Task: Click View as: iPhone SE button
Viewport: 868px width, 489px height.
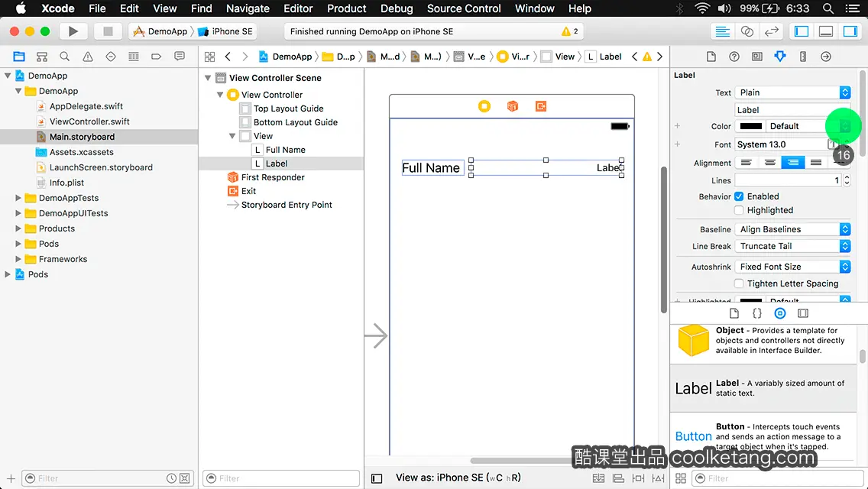Action: [458, 478]
